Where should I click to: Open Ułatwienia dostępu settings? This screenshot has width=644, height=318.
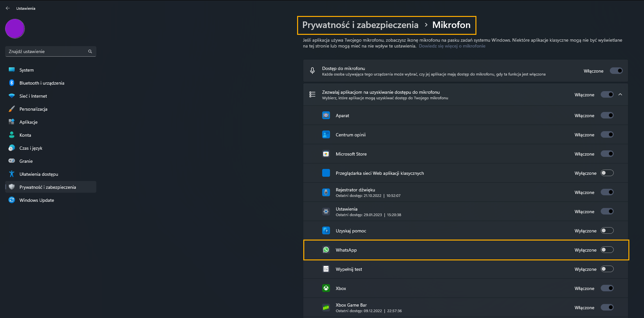click(x=51, y=174)
